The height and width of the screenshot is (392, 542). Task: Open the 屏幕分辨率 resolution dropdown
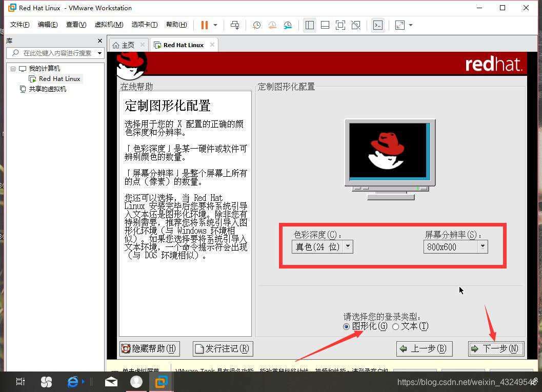click(455, 247)
